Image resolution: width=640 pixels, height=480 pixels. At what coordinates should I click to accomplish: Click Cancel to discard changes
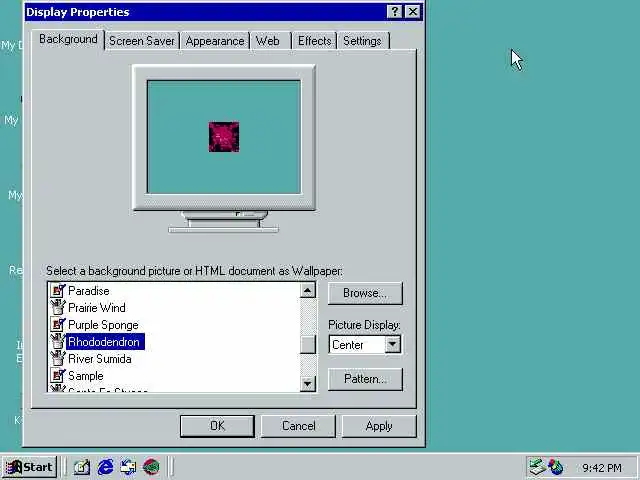point(298,426)
